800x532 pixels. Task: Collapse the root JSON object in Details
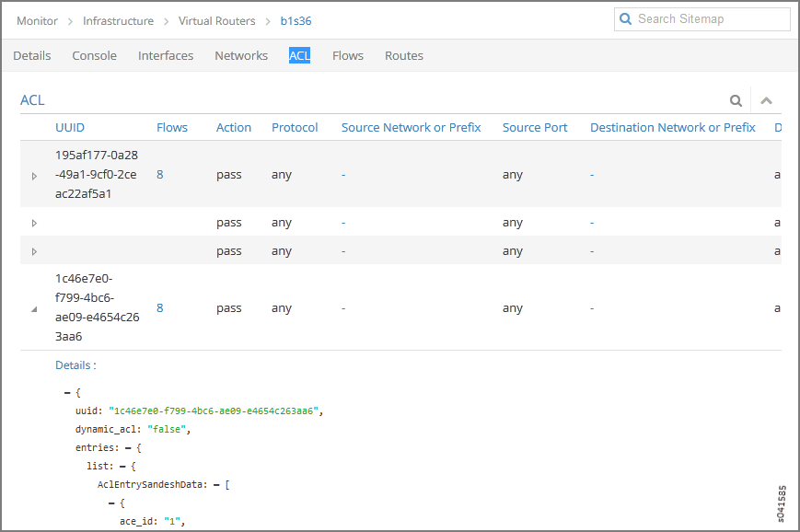tap(68, 393)
